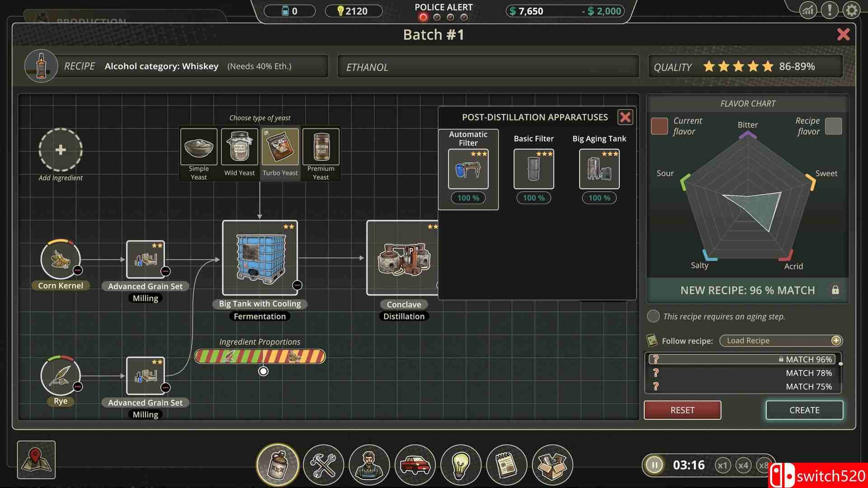Toggle the aging step requirement

653,316
